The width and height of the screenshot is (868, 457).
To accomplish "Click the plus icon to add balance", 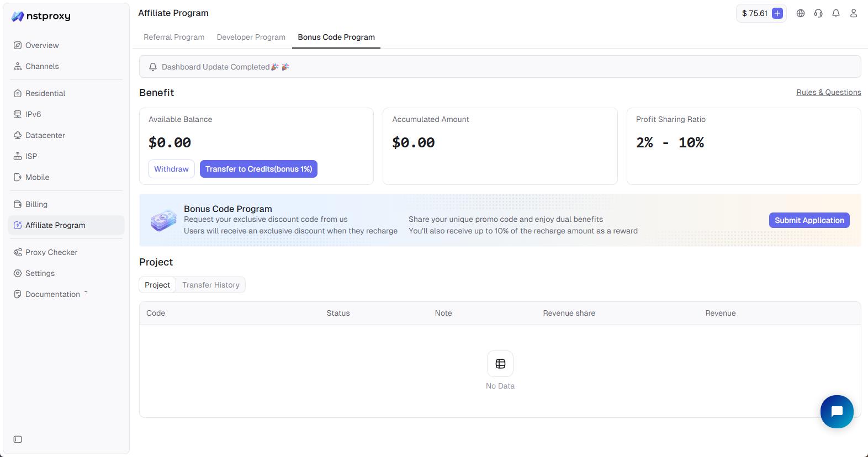I will click(x=777, y=13).
